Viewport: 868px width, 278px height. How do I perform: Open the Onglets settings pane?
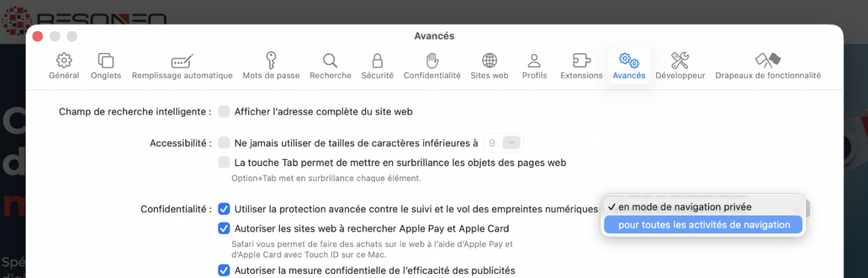pos(106,66)
